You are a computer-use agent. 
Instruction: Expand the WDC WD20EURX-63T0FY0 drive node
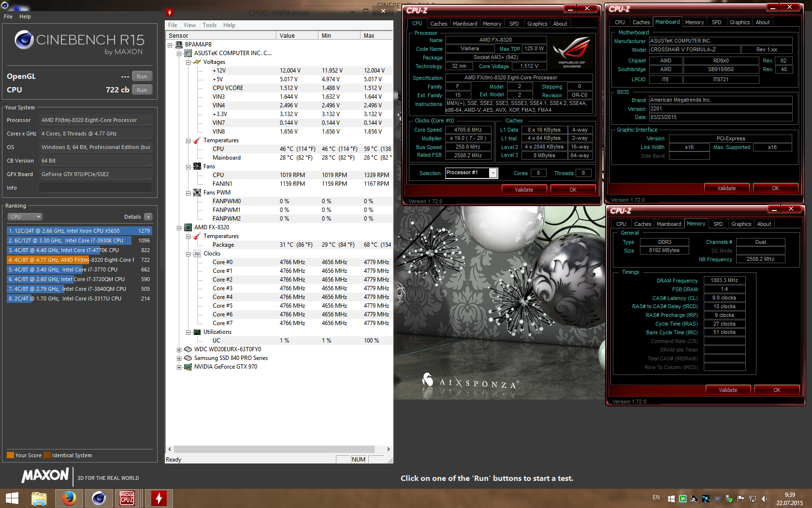tap(179, 350)
